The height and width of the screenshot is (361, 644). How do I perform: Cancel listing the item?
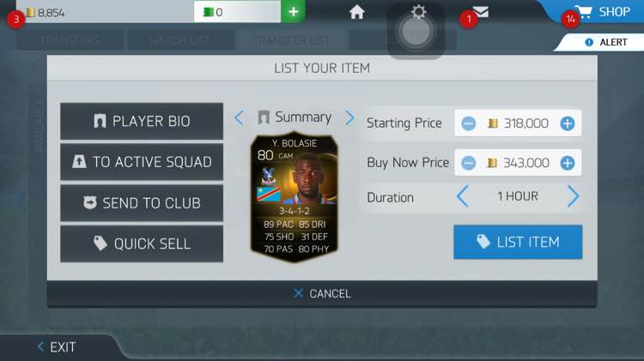point(322,294)
